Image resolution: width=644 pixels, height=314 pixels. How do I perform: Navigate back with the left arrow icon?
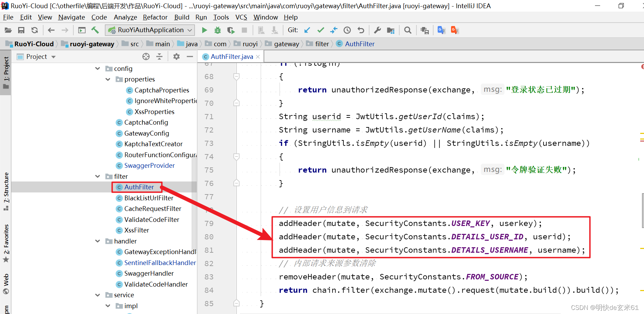coord(51,30)
